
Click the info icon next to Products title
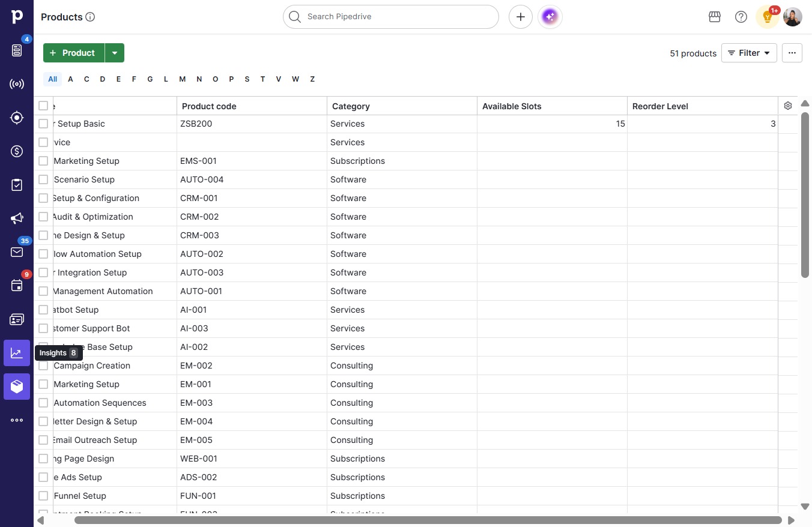(90, 17)
